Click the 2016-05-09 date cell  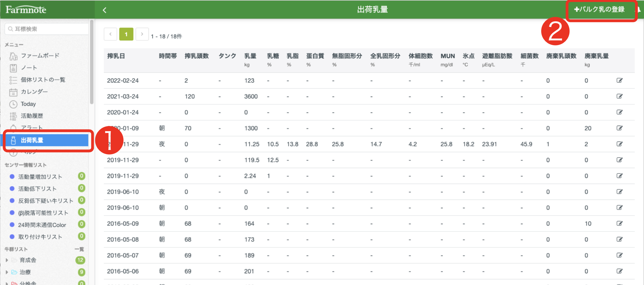click(x=123, y=224)
